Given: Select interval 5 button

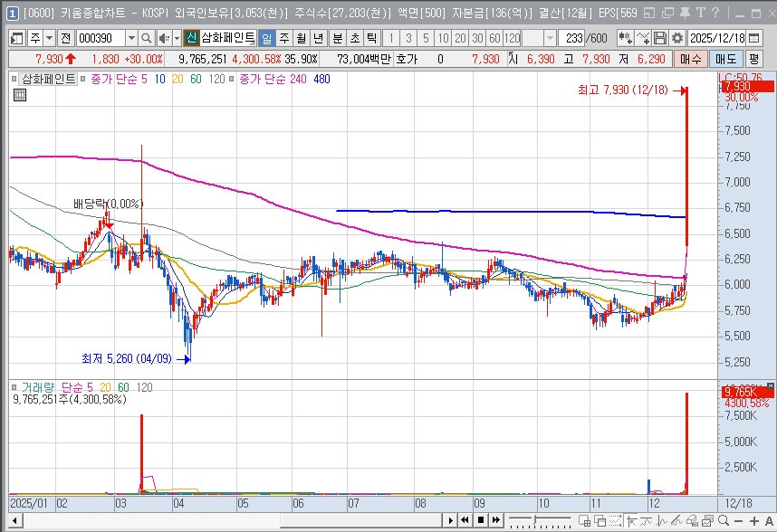Looking at the screenshot, I should pos(426,38).
